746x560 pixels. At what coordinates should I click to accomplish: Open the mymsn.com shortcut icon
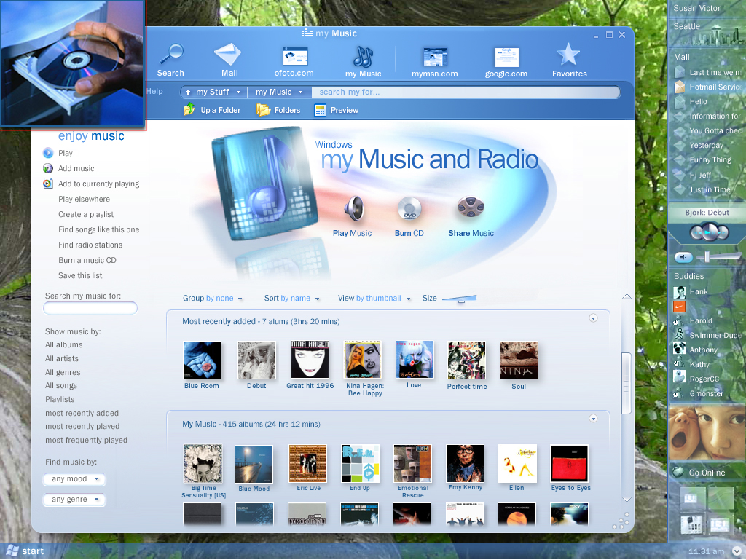[x=436, y=57]
